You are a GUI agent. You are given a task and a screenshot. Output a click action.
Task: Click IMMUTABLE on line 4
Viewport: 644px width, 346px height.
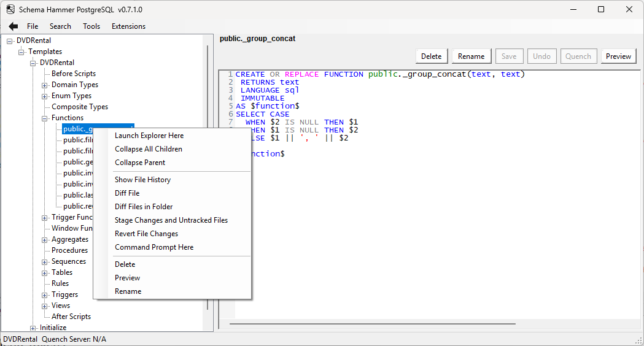pyautogui.click(x=262, y=98)
